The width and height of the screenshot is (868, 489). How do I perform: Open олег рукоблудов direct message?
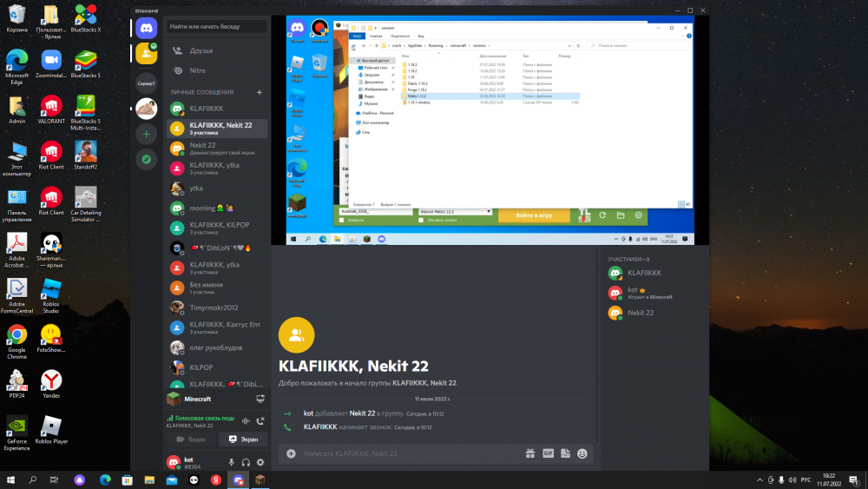(216, 347)
